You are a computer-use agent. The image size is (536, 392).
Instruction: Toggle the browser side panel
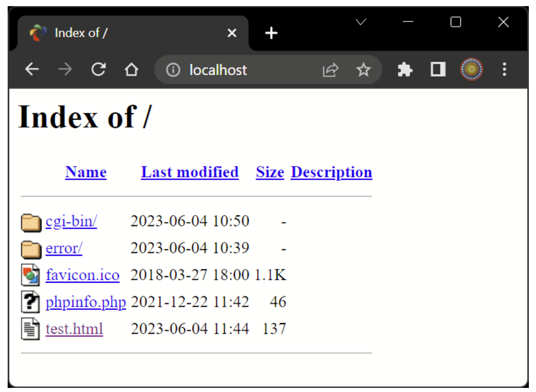point(437,69)
